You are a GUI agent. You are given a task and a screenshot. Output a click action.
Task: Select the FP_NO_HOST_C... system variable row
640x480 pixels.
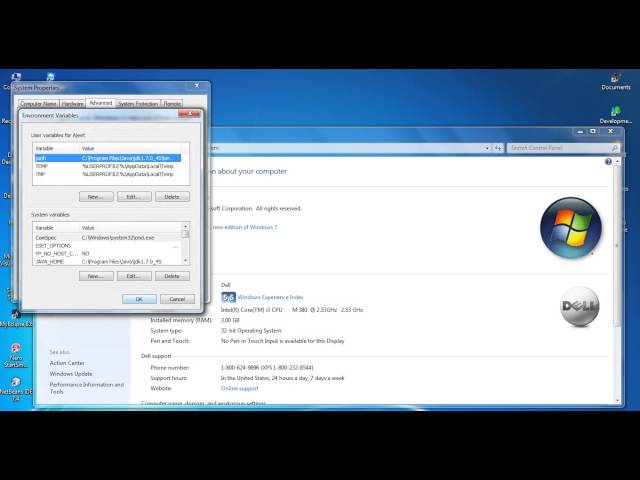[x=107, y=253]
